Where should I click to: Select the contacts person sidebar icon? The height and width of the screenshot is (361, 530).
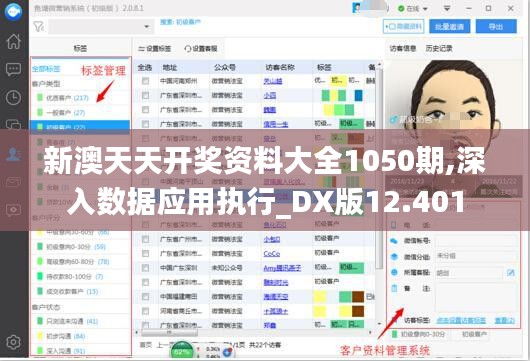pyautogui.click(x=14, y=154)
